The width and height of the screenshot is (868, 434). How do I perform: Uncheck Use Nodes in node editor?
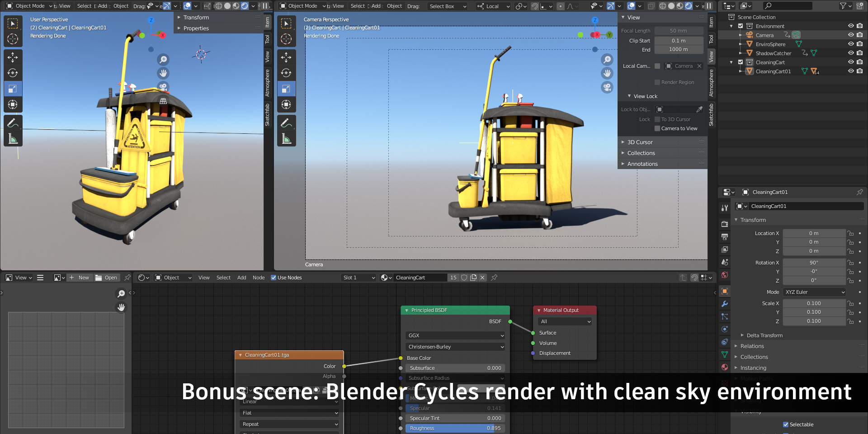(x=274, y=278)
